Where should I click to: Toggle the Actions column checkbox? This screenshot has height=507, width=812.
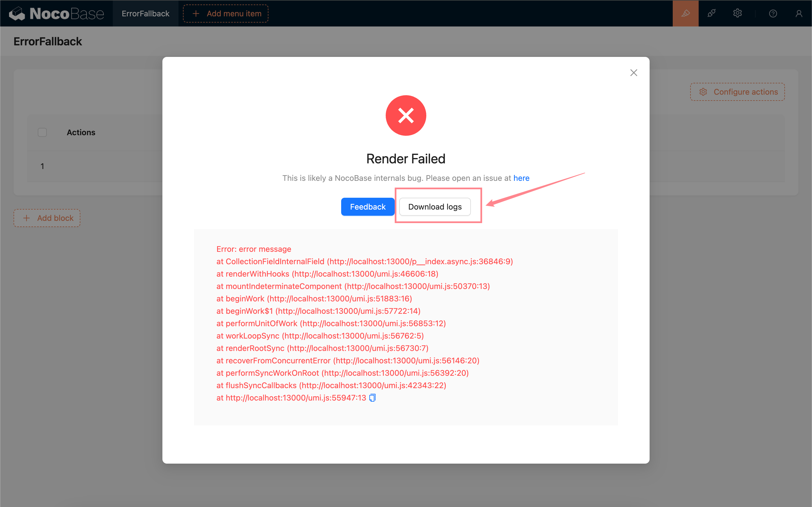42,133
